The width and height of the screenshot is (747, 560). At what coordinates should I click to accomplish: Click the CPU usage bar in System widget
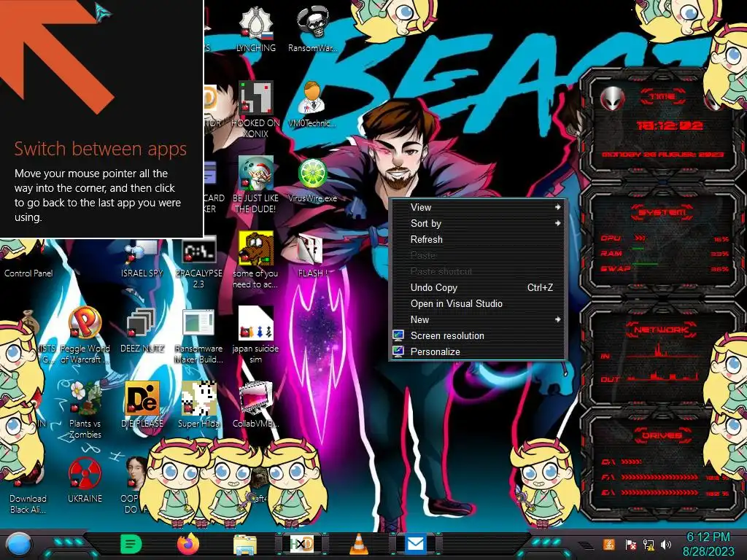[x=640, y=238]
